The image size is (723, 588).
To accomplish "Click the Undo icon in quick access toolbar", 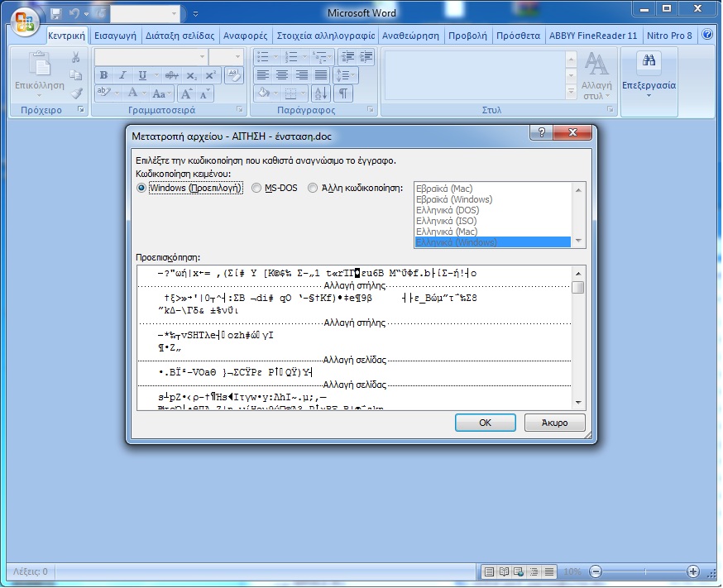I will pyautogui.click(x=74, y=14).
